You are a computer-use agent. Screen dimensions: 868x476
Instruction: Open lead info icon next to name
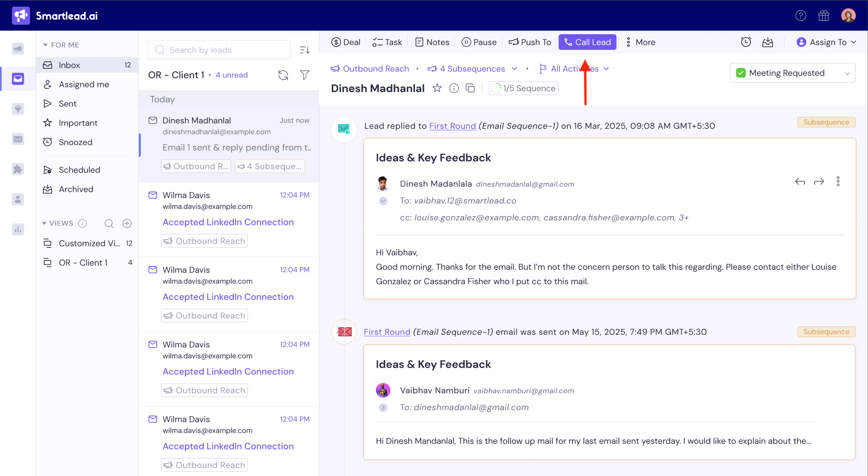454,88
